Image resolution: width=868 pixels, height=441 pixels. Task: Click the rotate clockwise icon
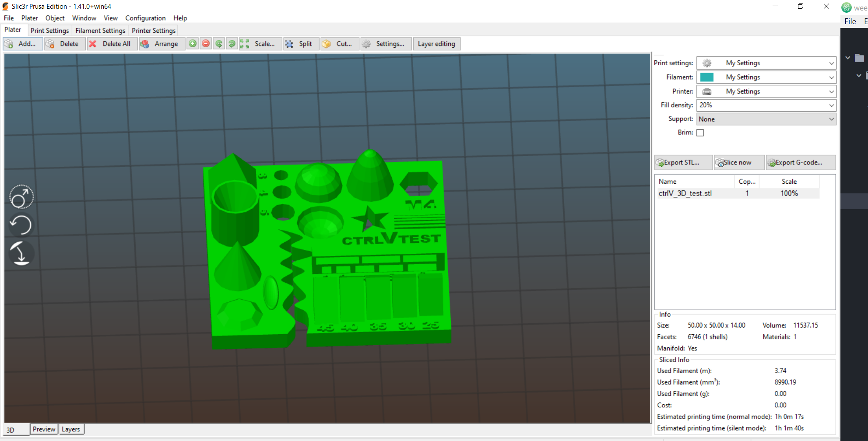(232, 44)
